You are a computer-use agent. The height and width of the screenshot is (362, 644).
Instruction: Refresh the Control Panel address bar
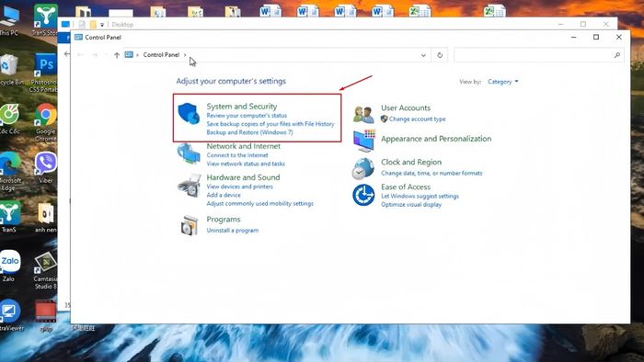point(440,55)
